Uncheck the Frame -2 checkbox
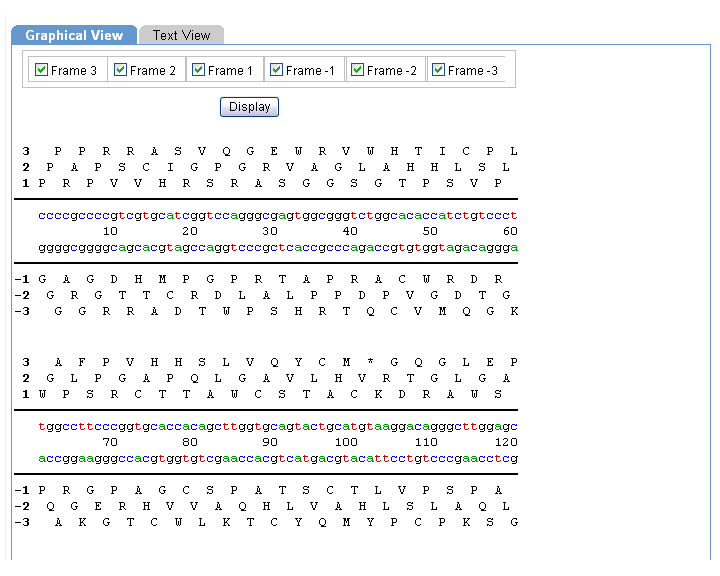 [357, 70]
